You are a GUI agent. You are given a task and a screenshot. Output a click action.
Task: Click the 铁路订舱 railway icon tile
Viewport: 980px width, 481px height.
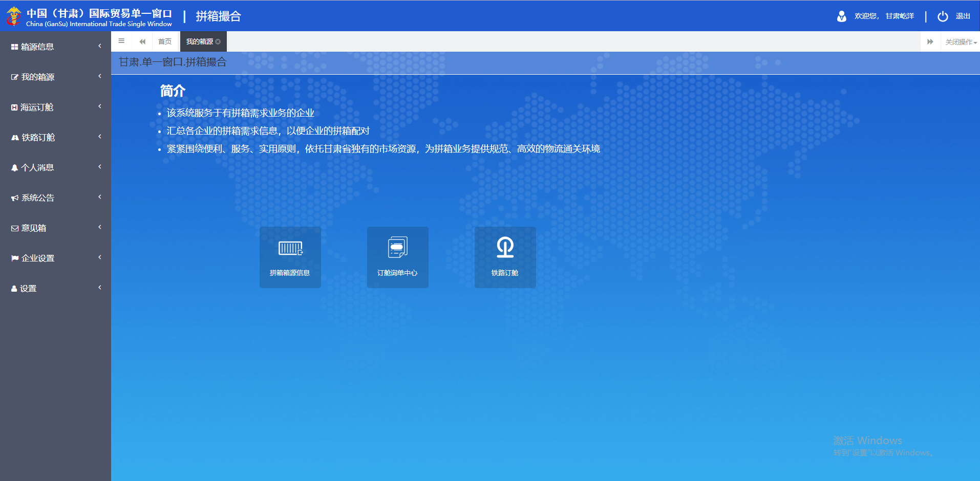point(505,257)
